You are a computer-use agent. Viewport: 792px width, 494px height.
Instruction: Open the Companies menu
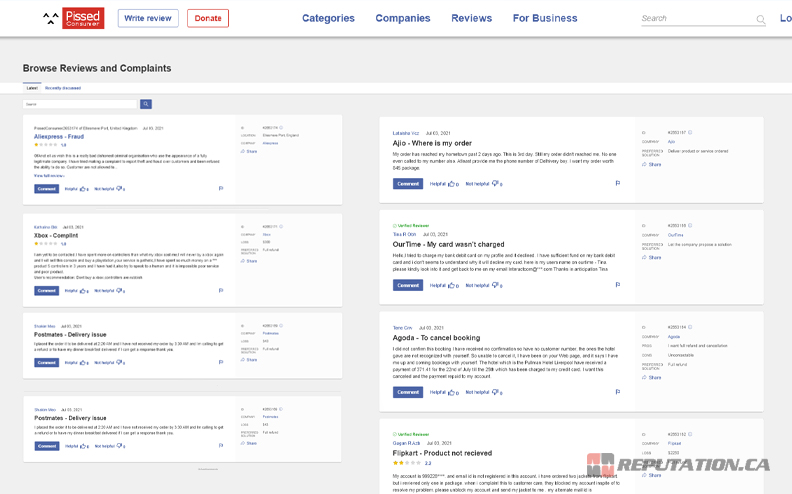[x=403, y=18]
